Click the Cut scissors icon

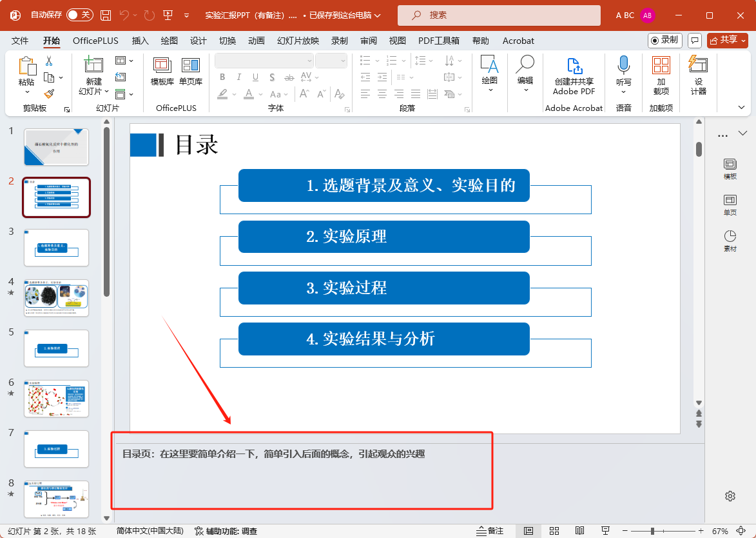coord(49,61)
